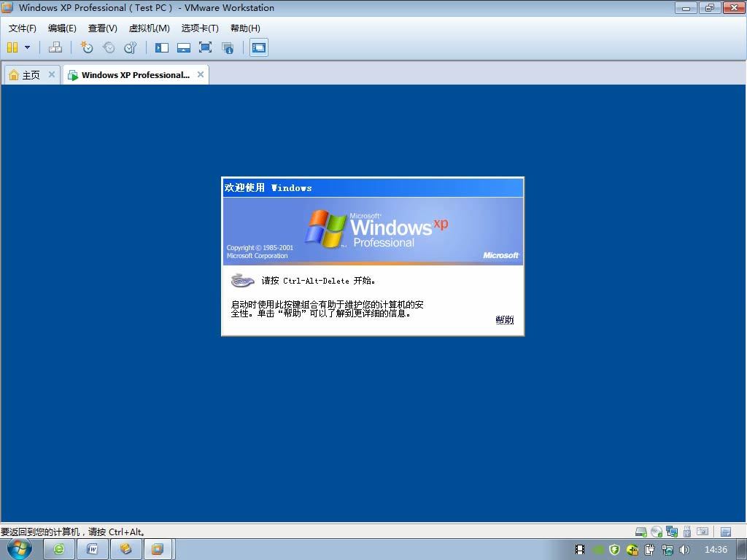Viewport: 747px width, 560px height.
Task: Click the volume speaker tray icon
Action: (684, 550)
